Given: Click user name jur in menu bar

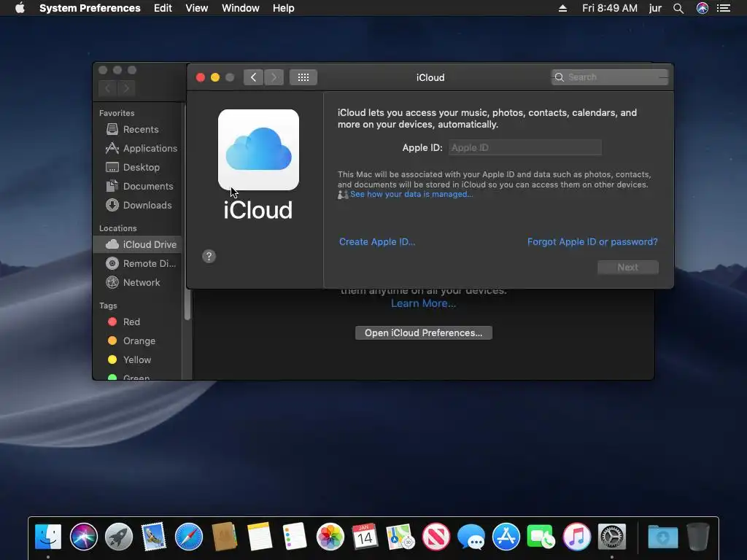Looking at the screenshot, I should pyautogui.click(x=655, y=8).
